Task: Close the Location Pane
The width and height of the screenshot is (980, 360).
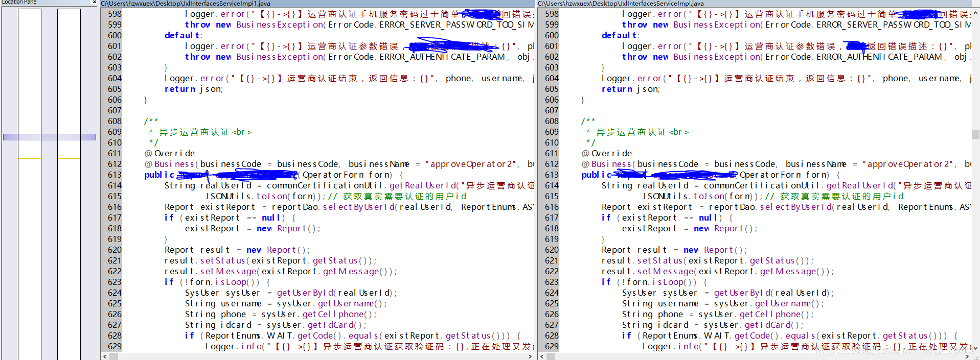Action: tap(95, 2)
